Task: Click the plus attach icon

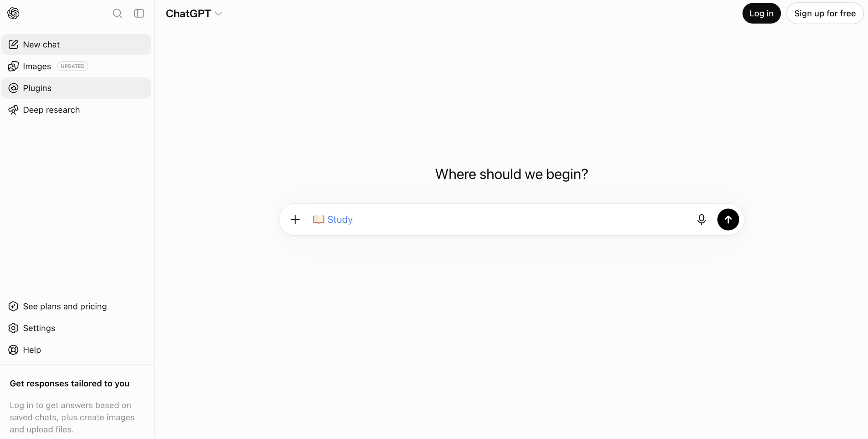Action: pyautogui.click(x=295, y=219)
